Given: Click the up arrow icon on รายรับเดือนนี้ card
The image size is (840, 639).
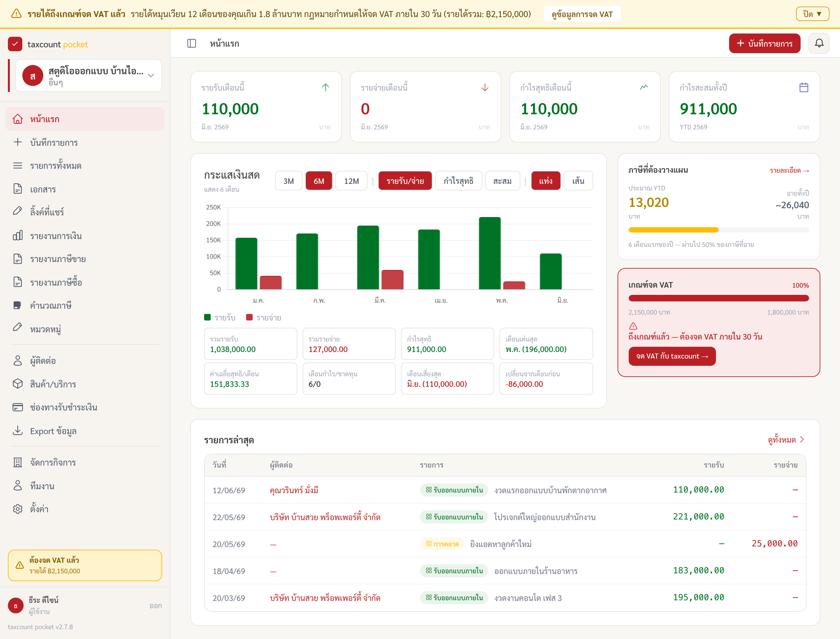Looking at the screenshot, I should tap(325, 87).
